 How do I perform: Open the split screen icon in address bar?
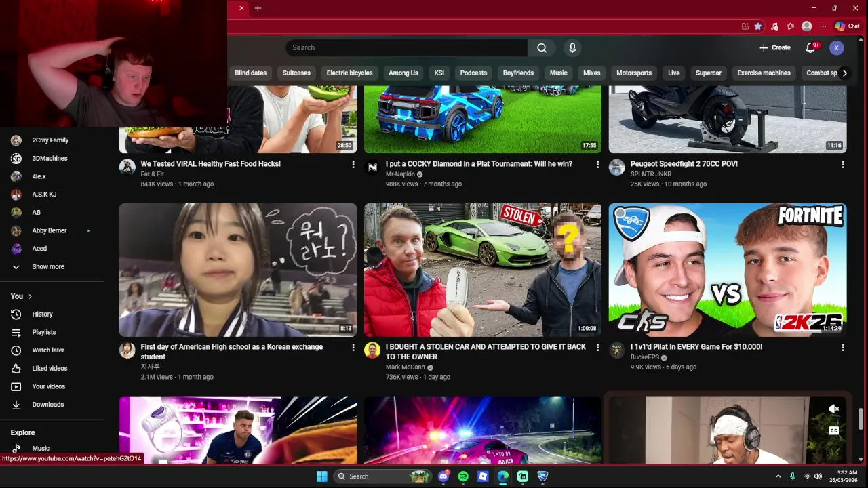(x=745, y=26)
